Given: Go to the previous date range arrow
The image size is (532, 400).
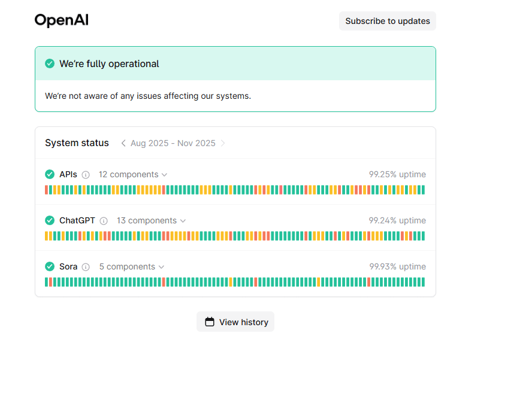Looking at the screenshot, I should 123,143.
